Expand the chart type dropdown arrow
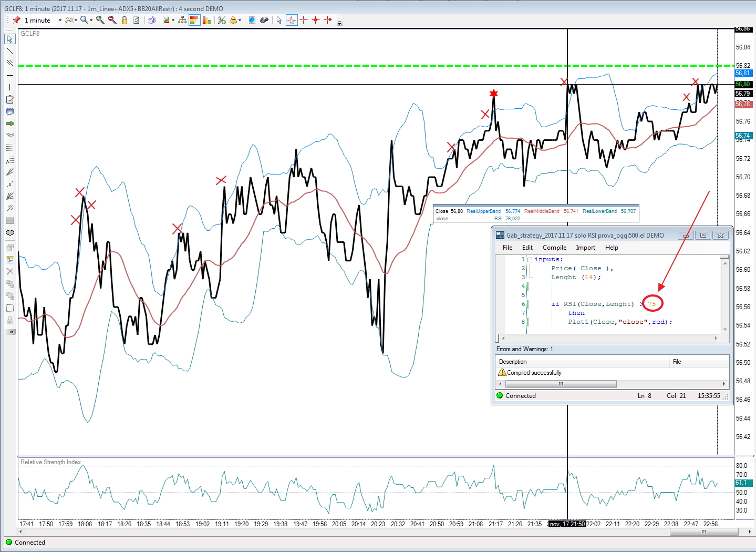Image resolution: width=756 pixels, height=552 pixels. pyautogui.click(x=76, y=21)
